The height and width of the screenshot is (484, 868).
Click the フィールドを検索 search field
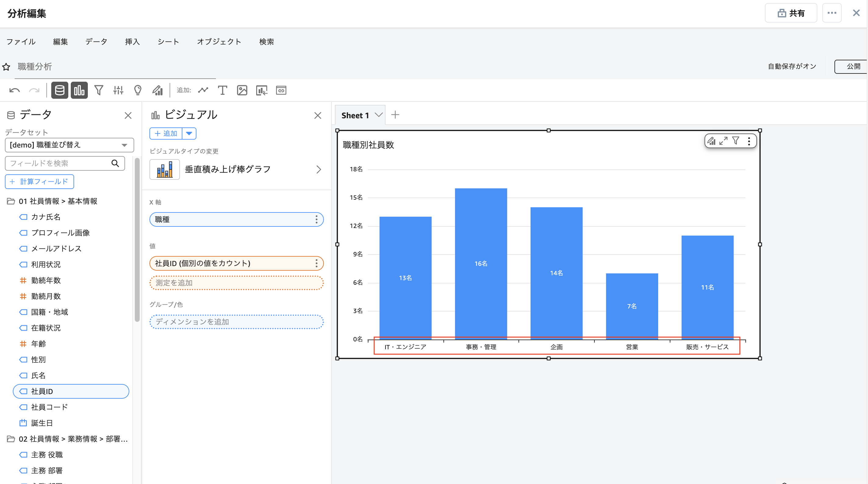(x=59, y=163)
